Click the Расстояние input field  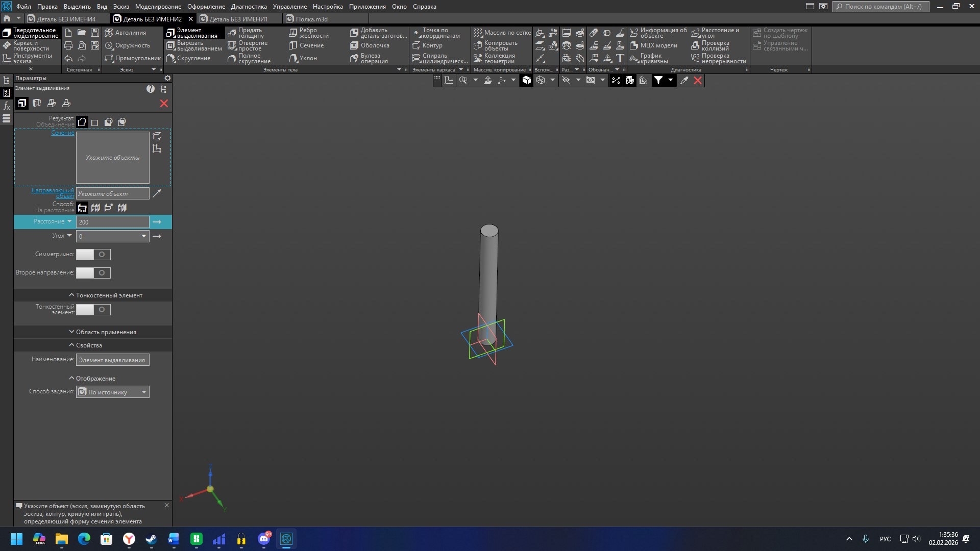pos(112,222)
